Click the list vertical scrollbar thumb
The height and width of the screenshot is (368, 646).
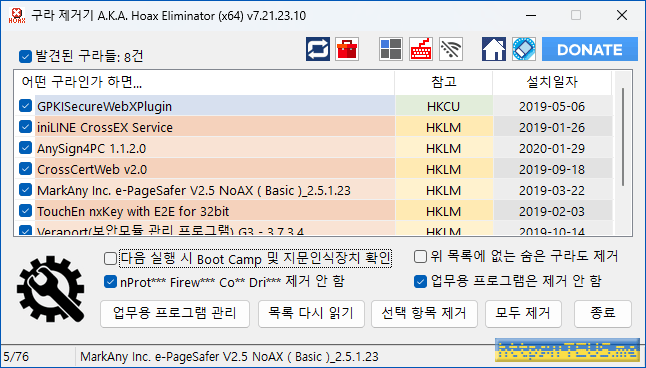(623, 136)
